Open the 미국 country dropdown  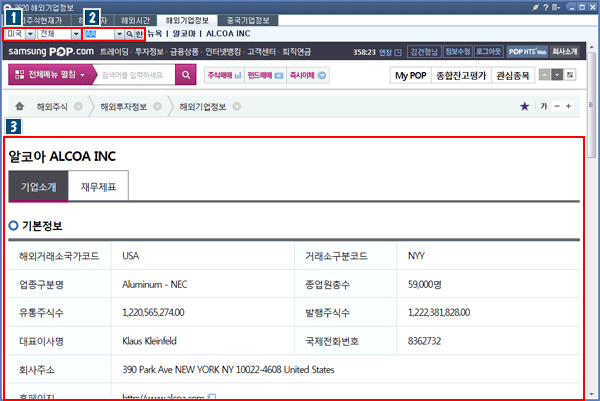pos(31,34)
